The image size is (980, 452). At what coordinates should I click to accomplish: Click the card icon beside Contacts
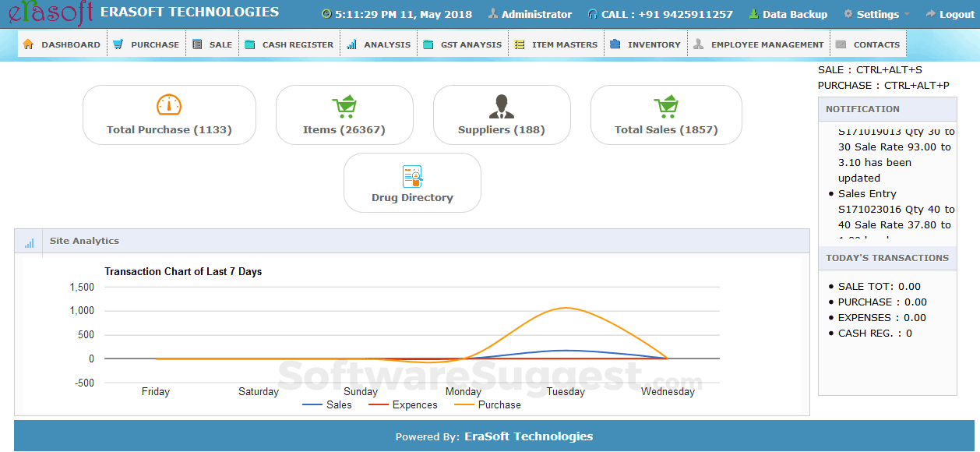841,44
